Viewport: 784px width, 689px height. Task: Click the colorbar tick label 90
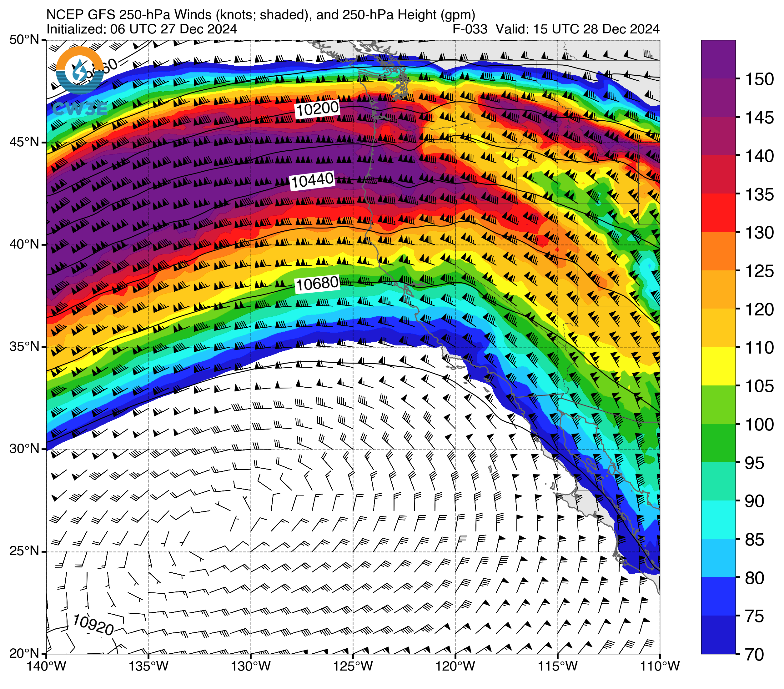(755, 501)
